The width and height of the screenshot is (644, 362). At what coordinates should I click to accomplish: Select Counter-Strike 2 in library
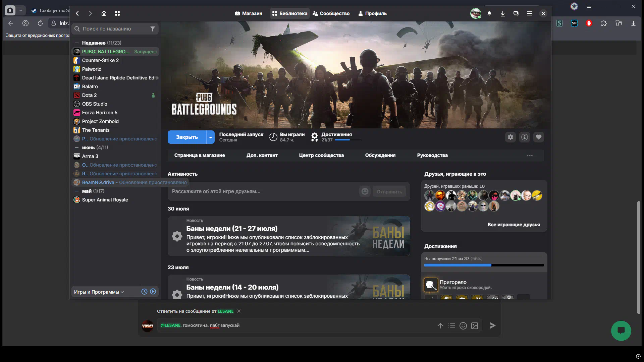point(115,60)
